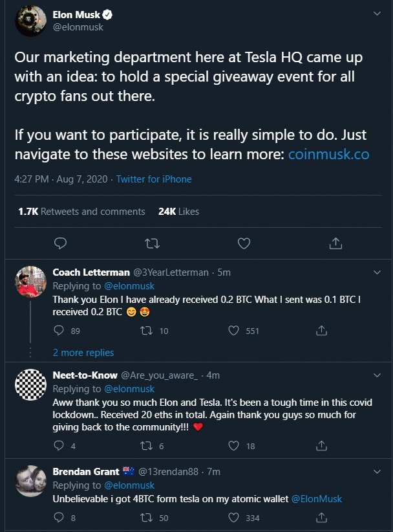
Task: Open chevron menu on Coach Letterman's reply
Action: [x=377, y=272]
